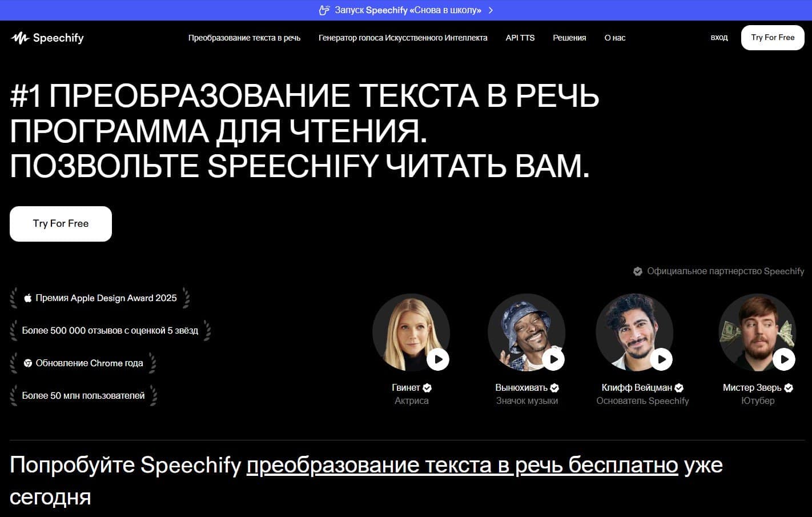The width and height of the screenshot is (812, 517).
Task: Click the Apple logo in the Design Award badge
Action: point(27,298)
